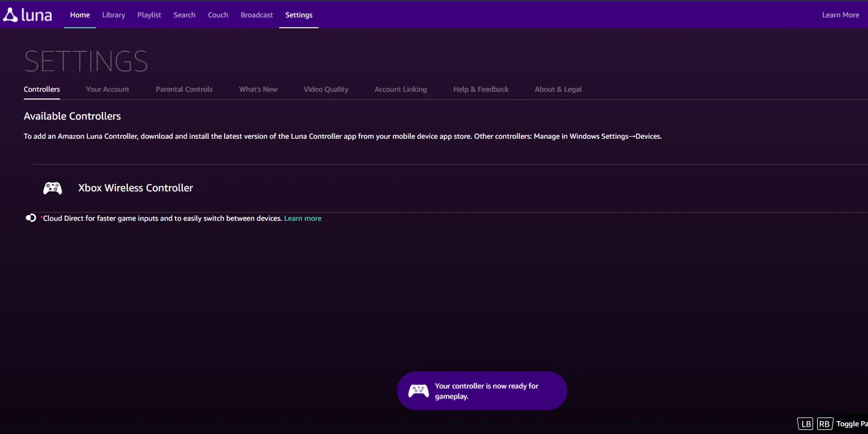Click the gamepad icon in the notification

pos(419,391)
